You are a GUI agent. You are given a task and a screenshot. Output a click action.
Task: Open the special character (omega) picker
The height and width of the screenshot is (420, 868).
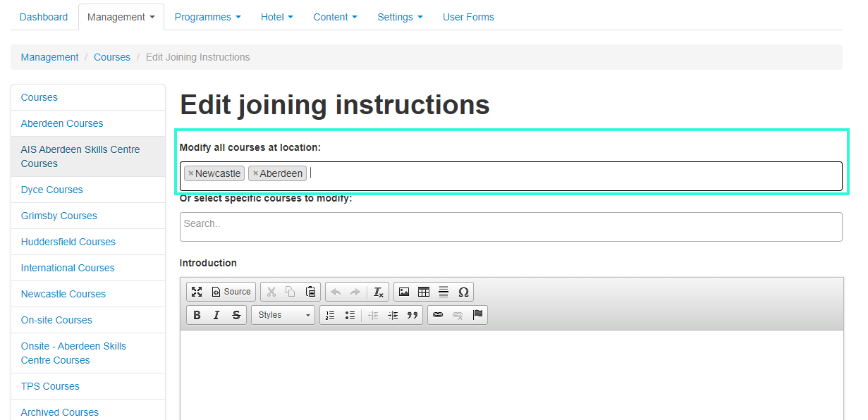click(x=463, y=292)
